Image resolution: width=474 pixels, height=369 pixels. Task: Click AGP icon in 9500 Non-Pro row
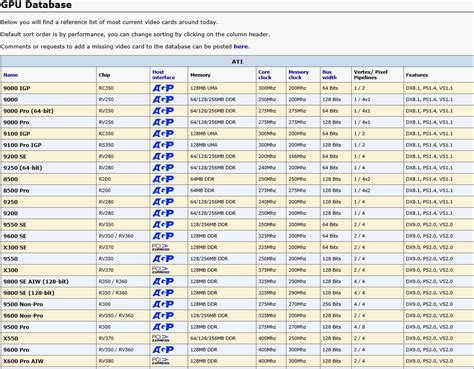point(163,304)
